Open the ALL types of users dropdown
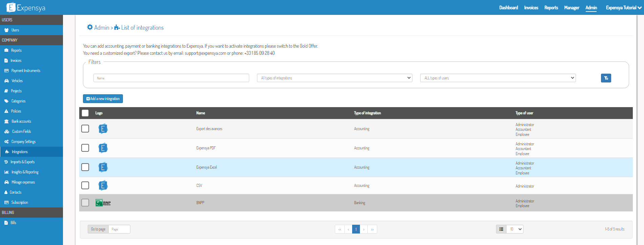The height and width of the screenshot is (245, 644). pos(498,78)
